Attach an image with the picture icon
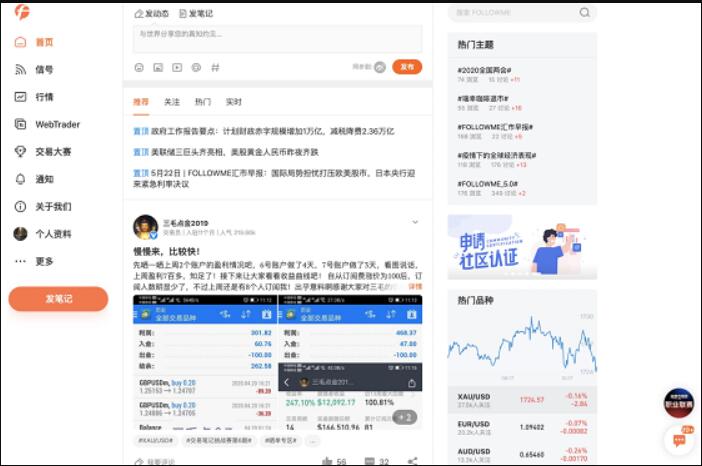 click(x=158, y=68)
